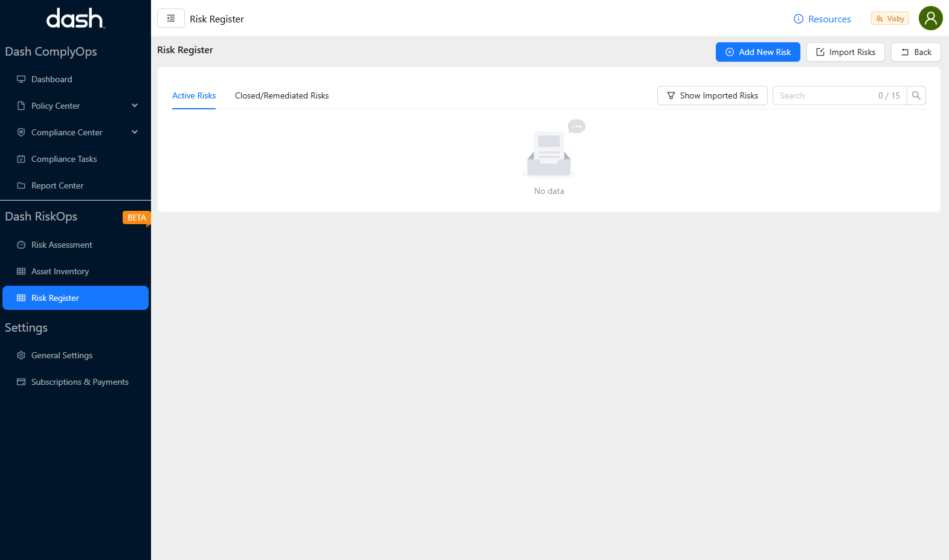Open the Resources link
Viewport: 949px width, 560px height.
(822, 19)
